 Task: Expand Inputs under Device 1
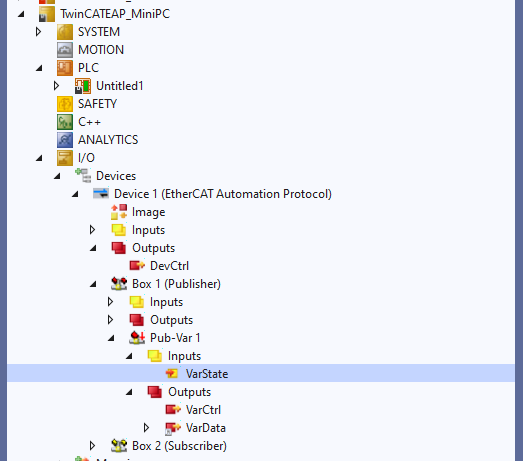tap(92, 229)
